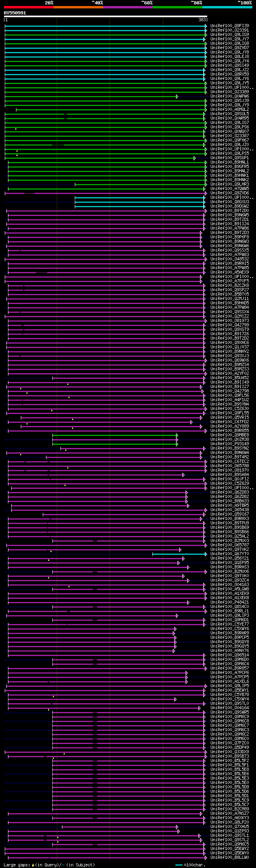Select the UniRef100_O81973 label
Viewport: 256px width, 868px height.
(230, 321)
